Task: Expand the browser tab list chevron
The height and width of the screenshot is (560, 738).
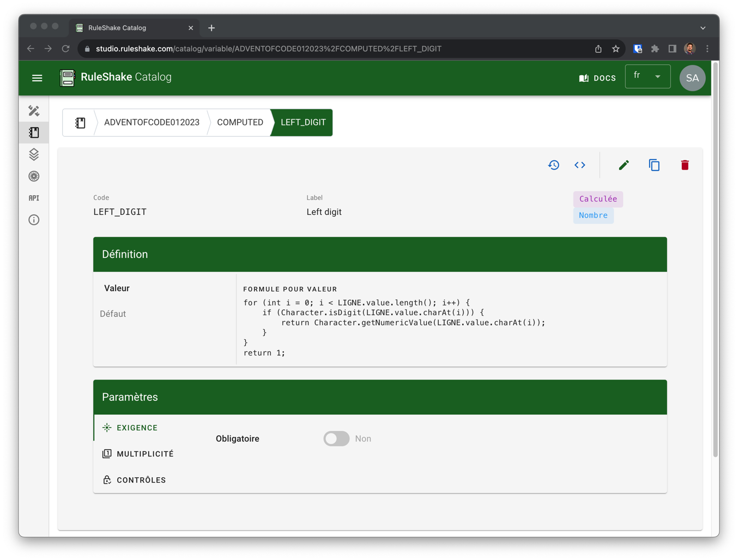Action: tap(703, 28)
